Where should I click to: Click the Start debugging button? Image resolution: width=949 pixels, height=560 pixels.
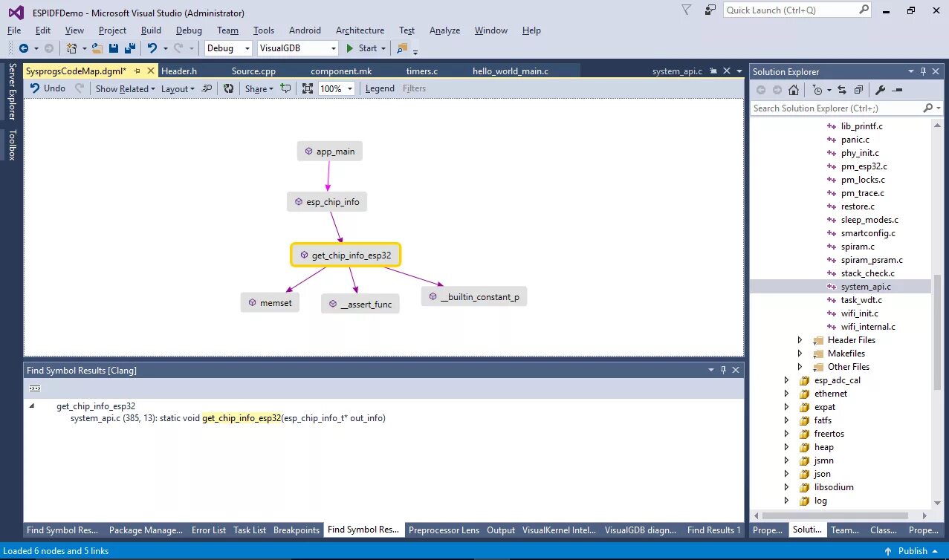[362, 48]
